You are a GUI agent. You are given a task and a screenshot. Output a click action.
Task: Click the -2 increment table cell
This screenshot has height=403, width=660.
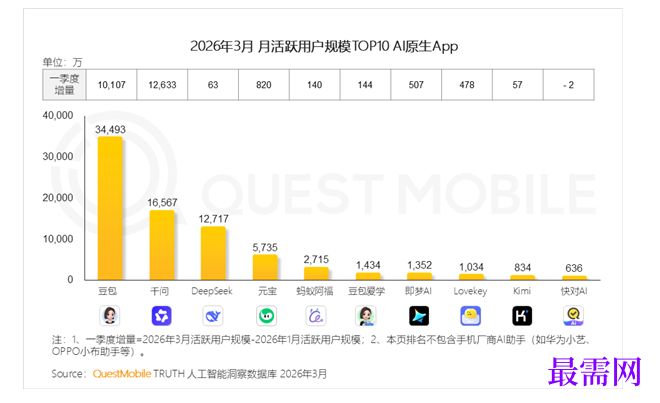click(x=569, y=85)
